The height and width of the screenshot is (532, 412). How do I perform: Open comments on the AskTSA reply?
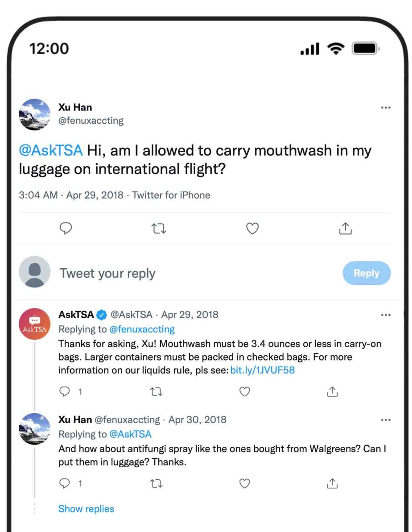66,392
